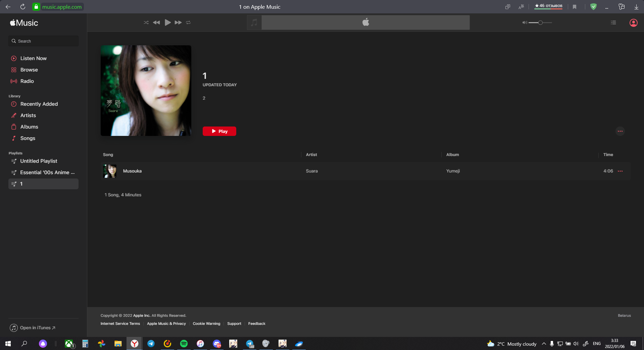Open the account profile icon
Image resolution: width=644 pixels, height=350 pixels.
tap(633, 22)
